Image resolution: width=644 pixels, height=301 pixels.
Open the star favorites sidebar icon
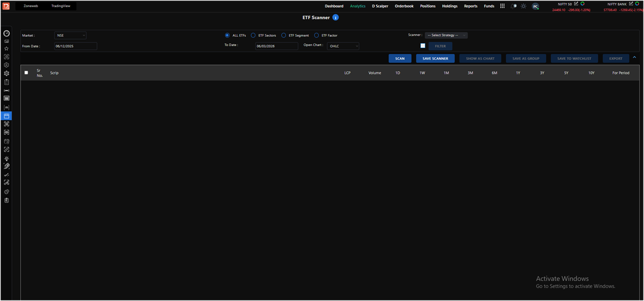click(6, 48)
